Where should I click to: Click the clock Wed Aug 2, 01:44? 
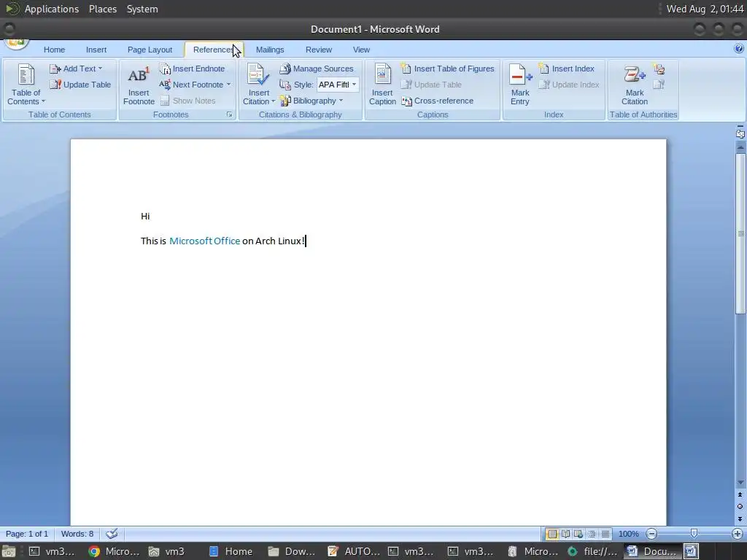705,9
